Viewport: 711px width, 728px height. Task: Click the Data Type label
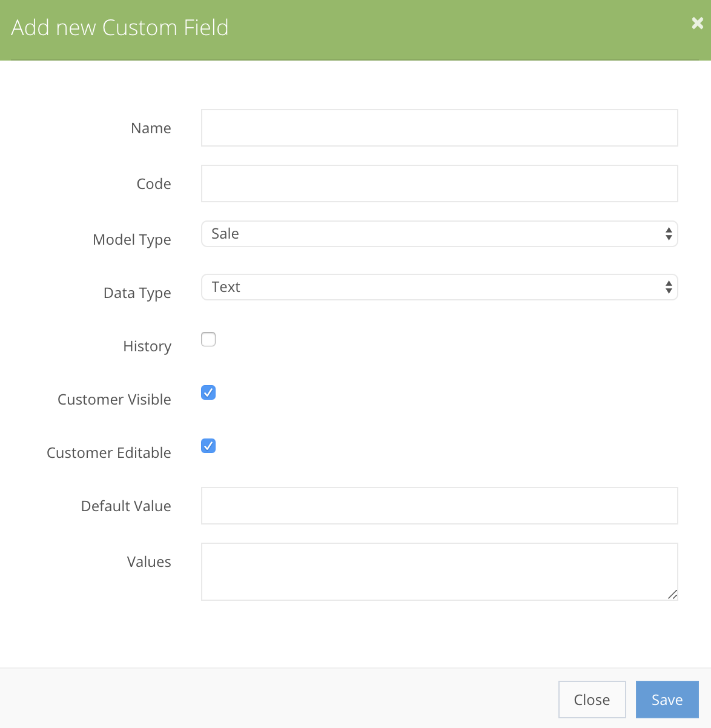coord(137,293)
